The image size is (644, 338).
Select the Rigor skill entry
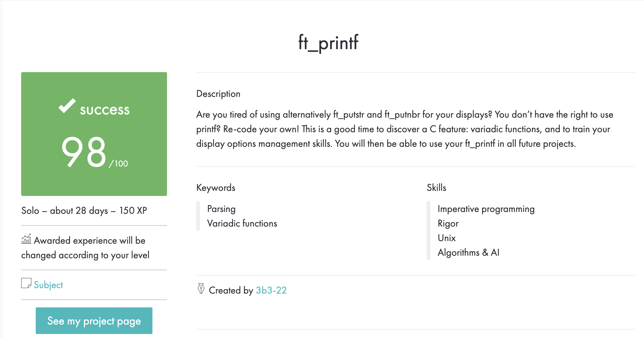448,223
